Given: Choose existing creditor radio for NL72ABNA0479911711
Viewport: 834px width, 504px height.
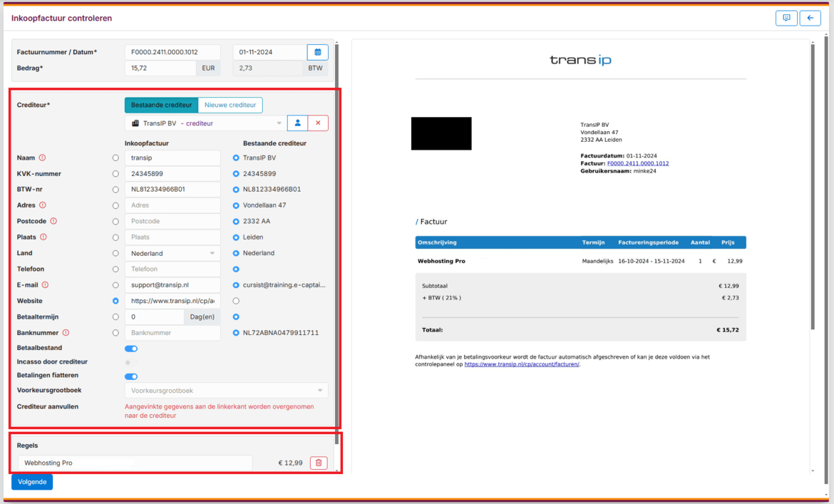Looking at the screenshot, I should point(236,333).
